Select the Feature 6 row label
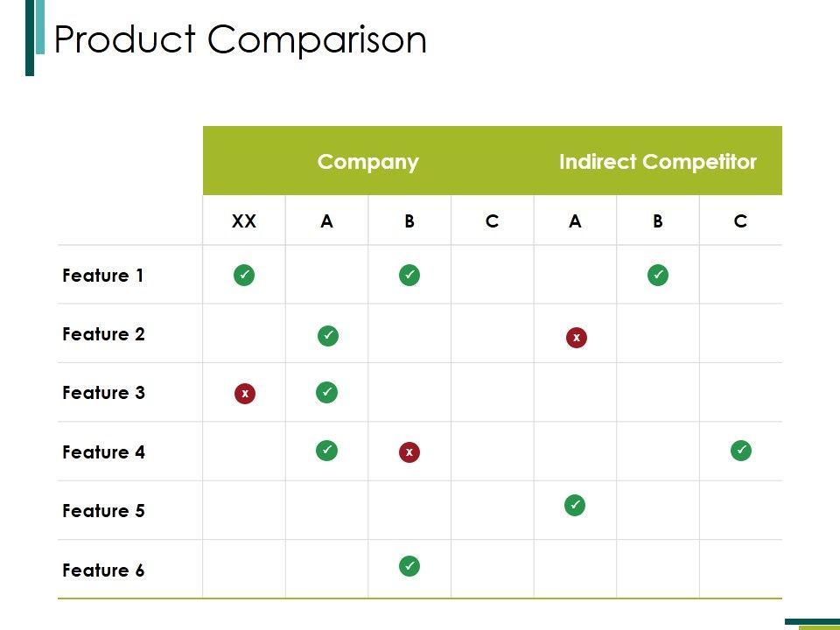The height and width of the screenshot is (630, 840). pos(103,570)
